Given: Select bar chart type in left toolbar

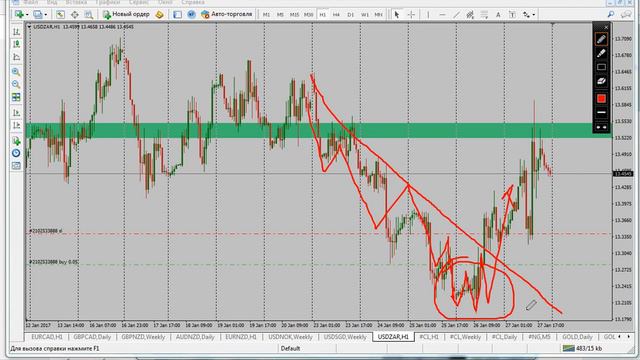Looking at the screenshot, I should point(16,31).
